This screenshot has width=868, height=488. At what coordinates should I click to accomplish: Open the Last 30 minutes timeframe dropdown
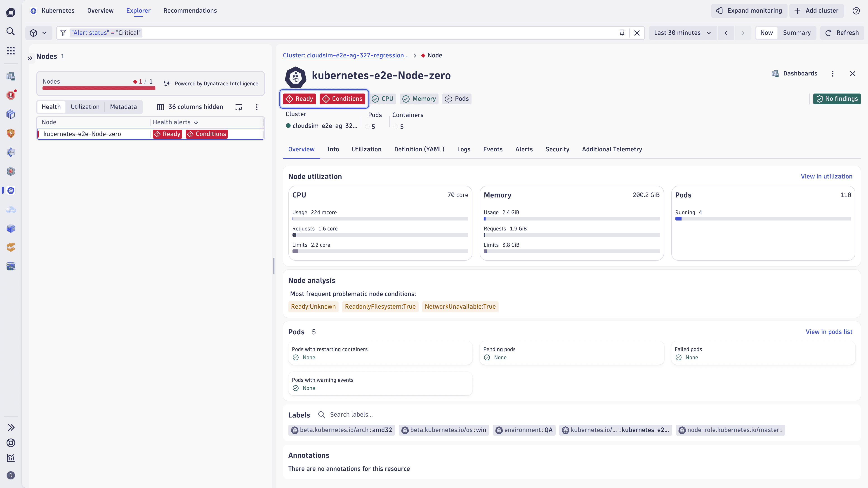682,33
